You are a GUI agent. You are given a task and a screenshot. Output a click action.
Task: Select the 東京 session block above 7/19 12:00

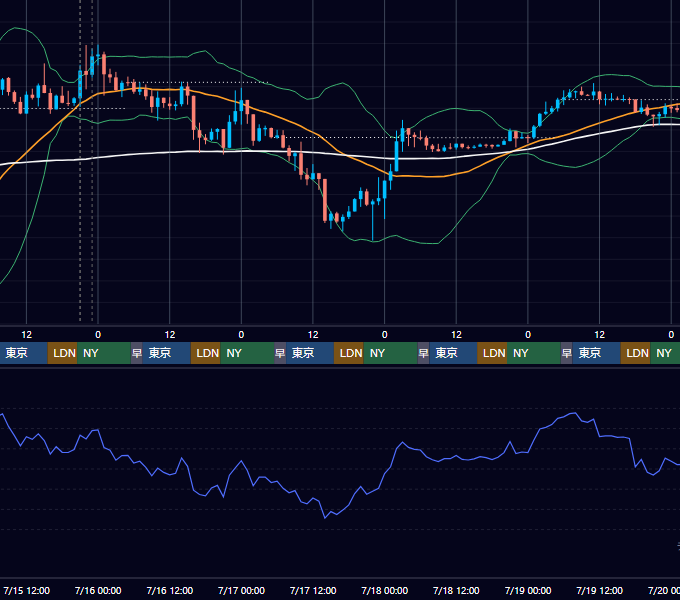[x=597, y=353]
